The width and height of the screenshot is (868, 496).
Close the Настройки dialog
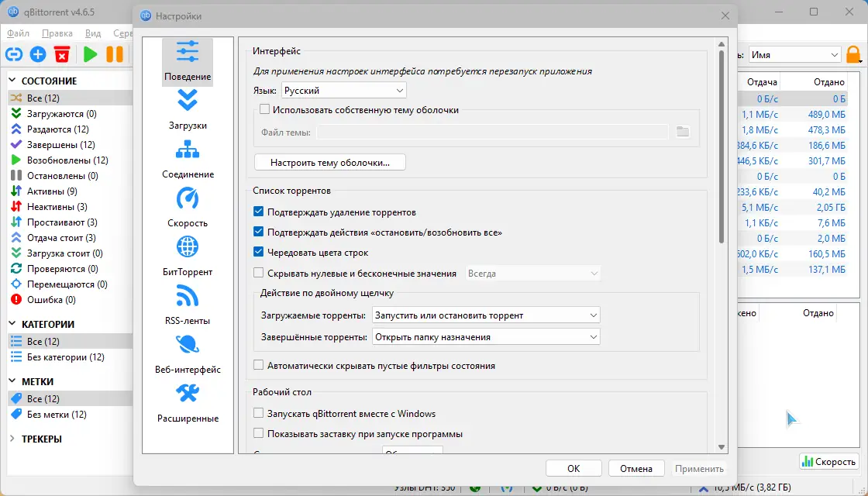[725, 16]
